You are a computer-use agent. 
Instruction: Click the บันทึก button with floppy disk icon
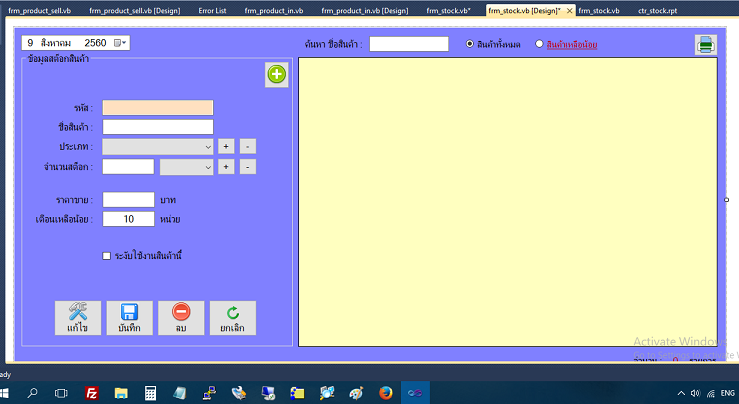click(130, 318)
